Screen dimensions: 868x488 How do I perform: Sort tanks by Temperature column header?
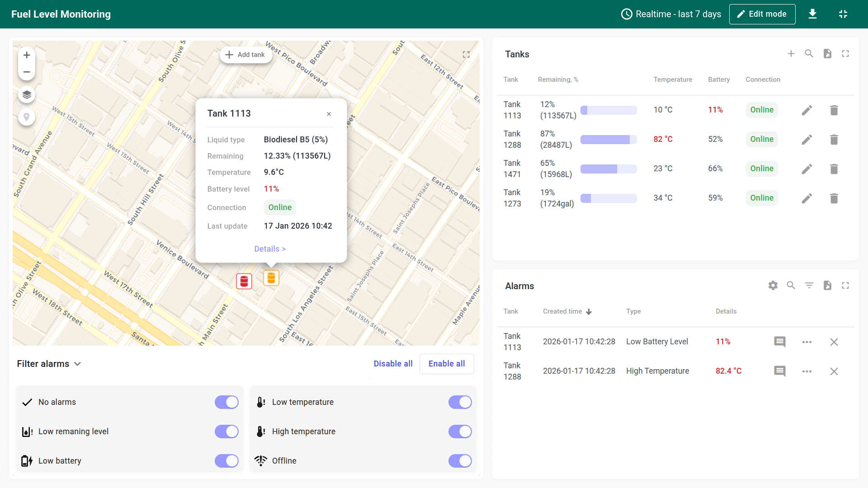(x=673, y=80)
